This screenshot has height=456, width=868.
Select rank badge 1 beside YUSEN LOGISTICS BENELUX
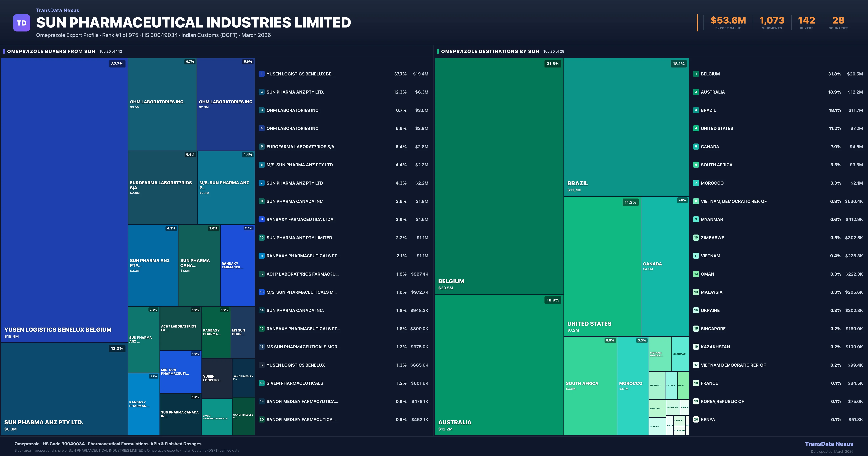[262, 74]
